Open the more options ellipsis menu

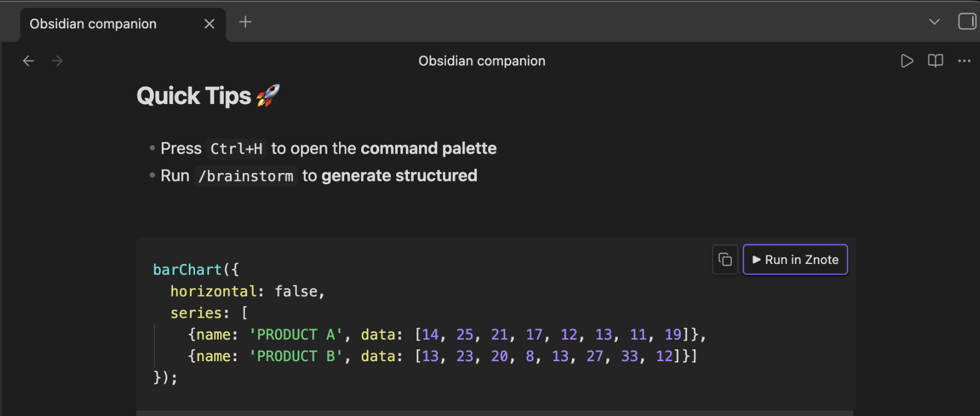point(964,61)
